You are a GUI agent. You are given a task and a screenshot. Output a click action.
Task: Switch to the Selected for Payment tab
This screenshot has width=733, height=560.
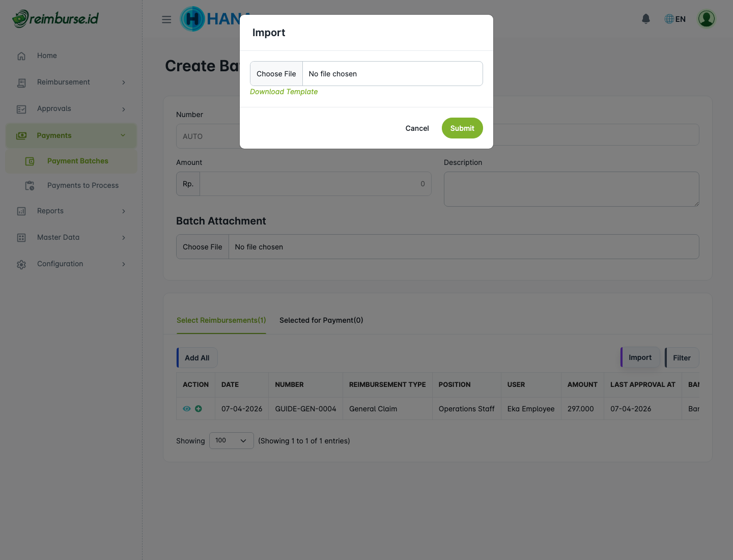click(321, 320)
